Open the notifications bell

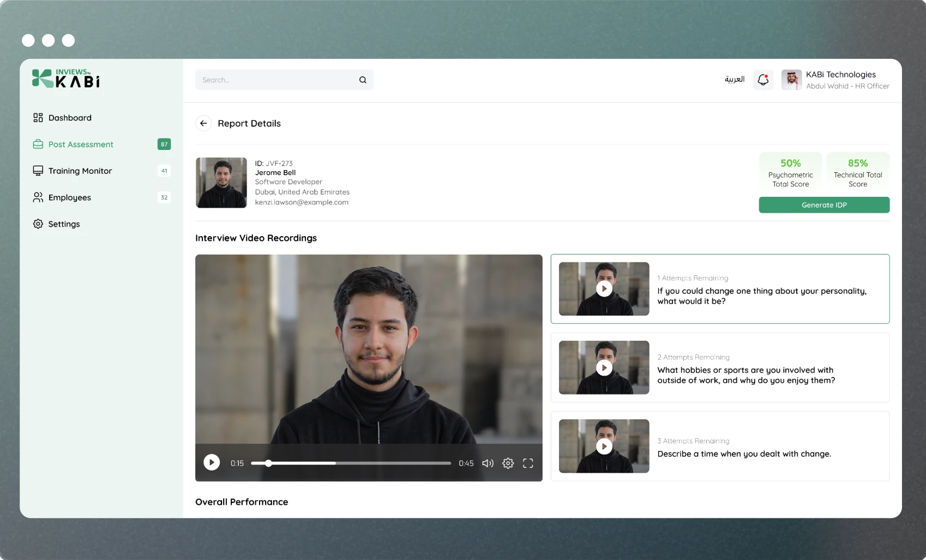[763, 80]
